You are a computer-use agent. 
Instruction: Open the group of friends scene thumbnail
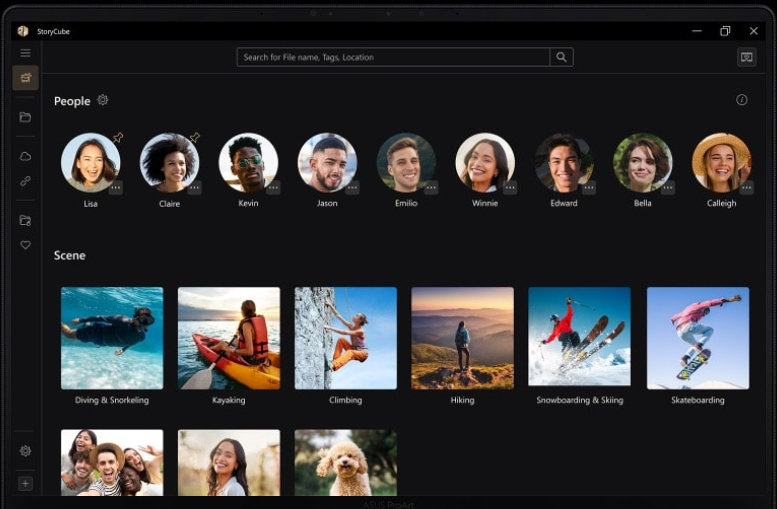coord(112,462)
